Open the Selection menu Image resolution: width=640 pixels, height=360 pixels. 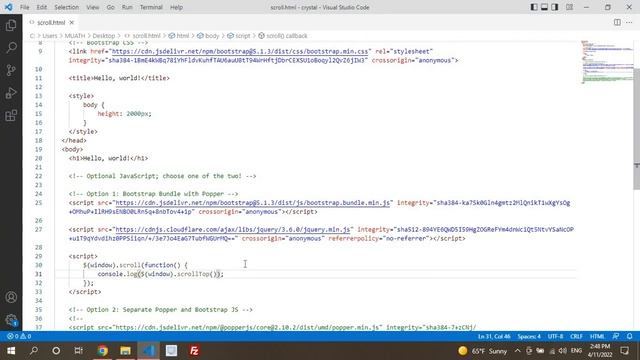click(x=67, y=7)
